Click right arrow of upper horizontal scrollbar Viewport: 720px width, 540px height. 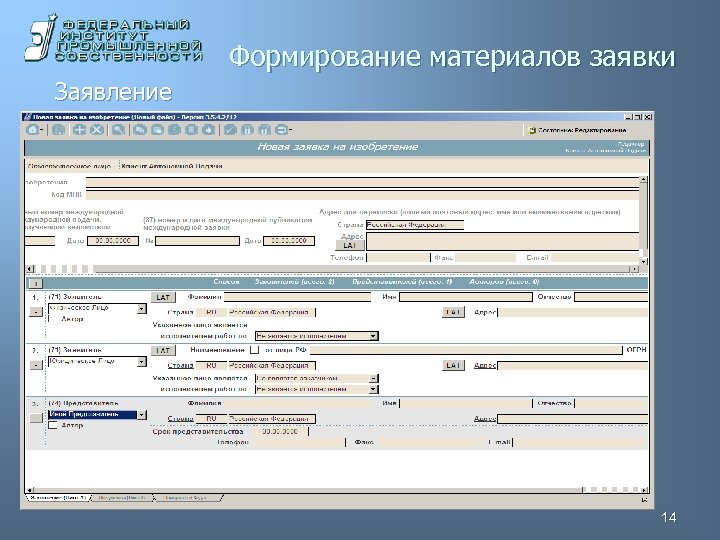[635, 269]
